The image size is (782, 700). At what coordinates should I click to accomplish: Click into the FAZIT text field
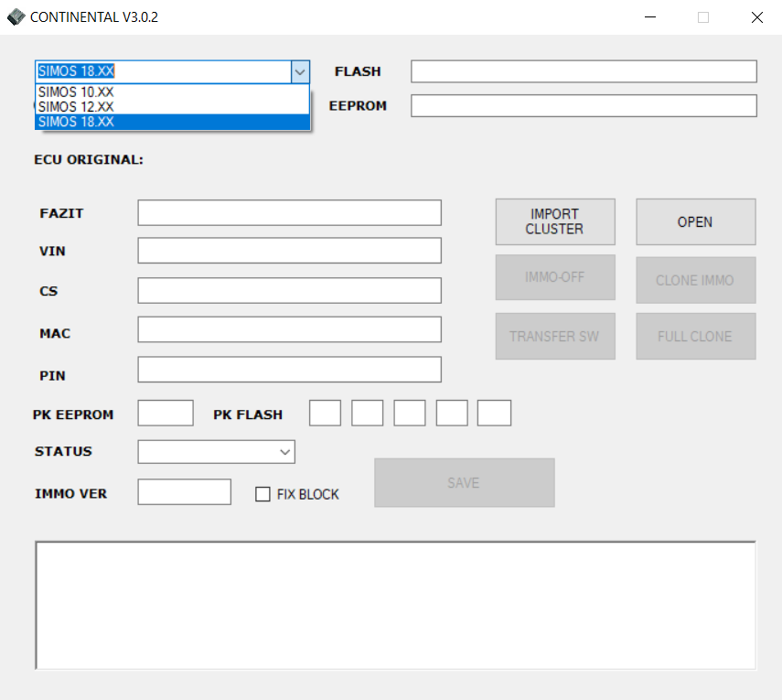point(289,213)
